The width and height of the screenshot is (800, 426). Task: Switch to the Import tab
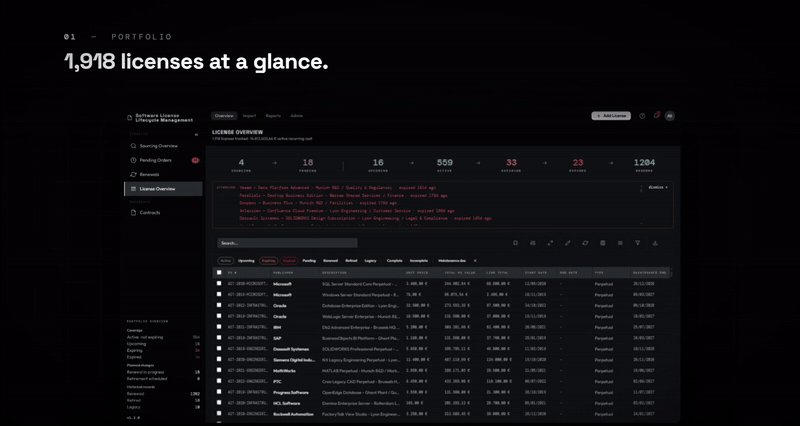[x=249, y=116]
